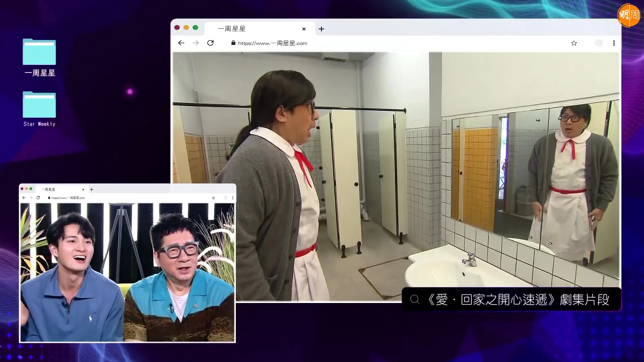Open the profile avatar in the large browser toolbar
This screenshot has height=362, width=644.
click(599, 43)
